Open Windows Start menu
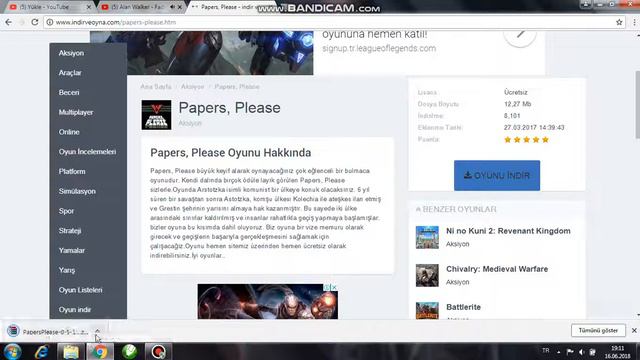 (x=12, y=351)
